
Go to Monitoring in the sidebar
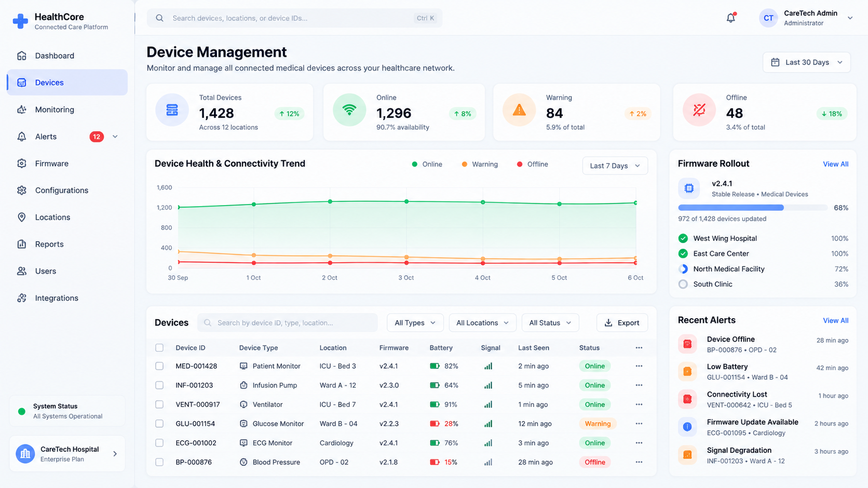tap(67, 110)
